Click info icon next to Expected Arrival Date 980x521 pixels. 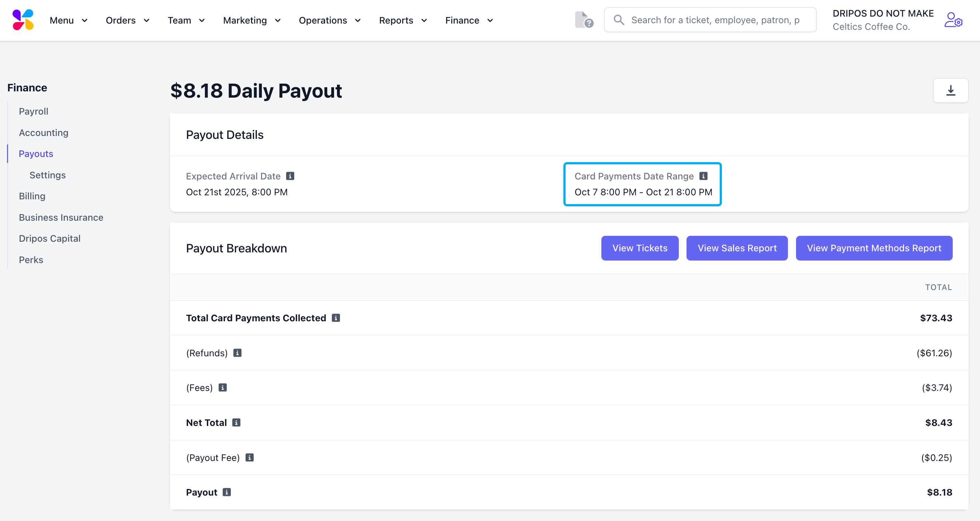(290, 176)
